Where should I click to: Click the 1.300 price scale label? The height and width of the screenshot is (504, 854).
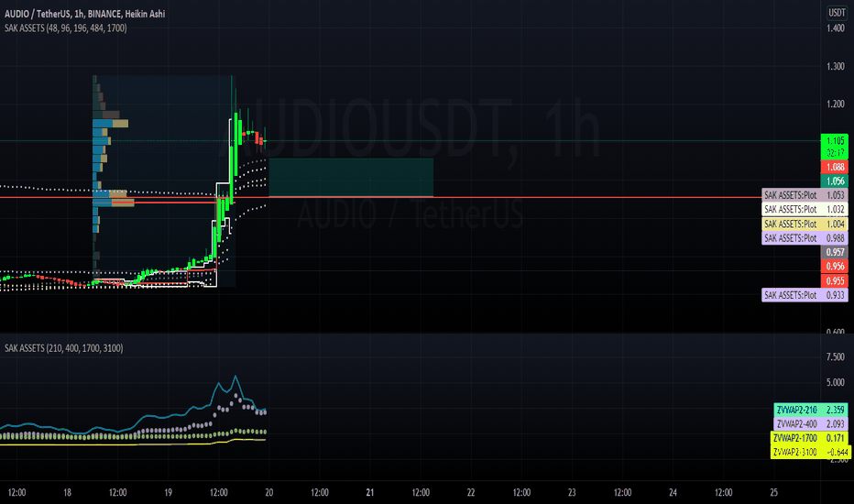836,67
